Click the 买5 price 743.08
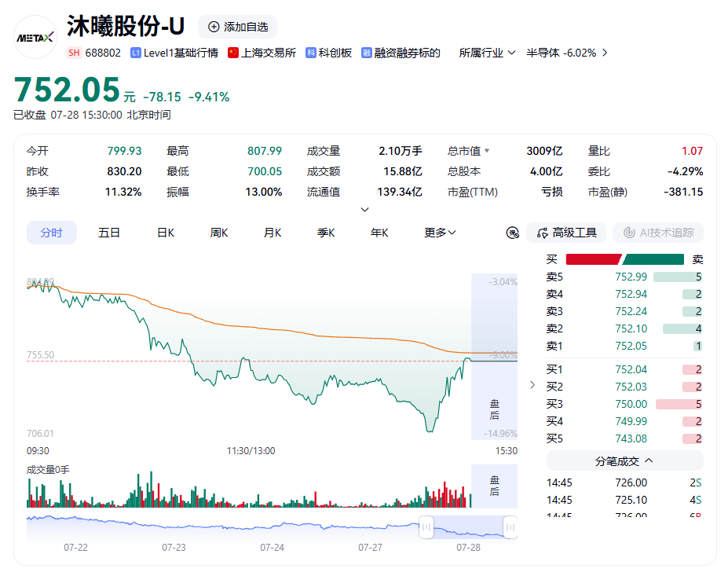728x576 pixels. 631,438
